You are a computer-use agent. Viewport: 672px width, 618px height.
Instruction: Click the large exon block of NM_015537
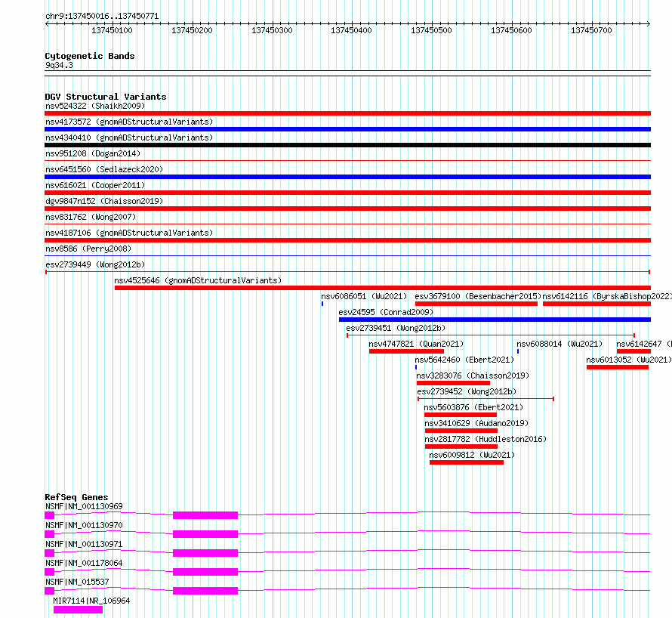(205, 591)
